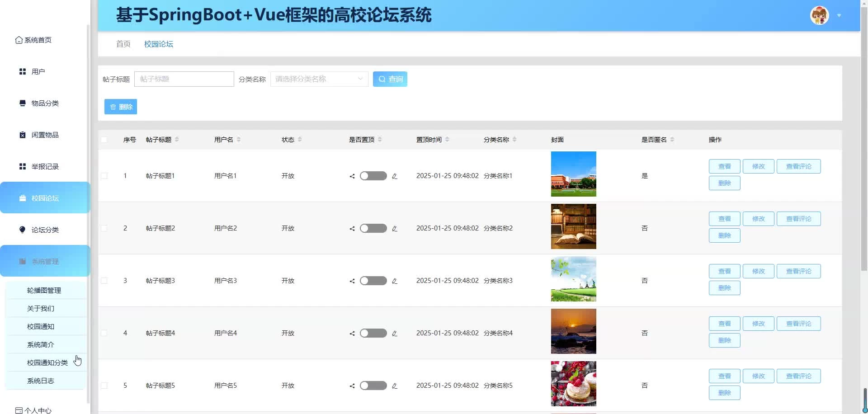
Task: Open 轮播图管理 in the sidebar submenu
Action: (44, 291)
